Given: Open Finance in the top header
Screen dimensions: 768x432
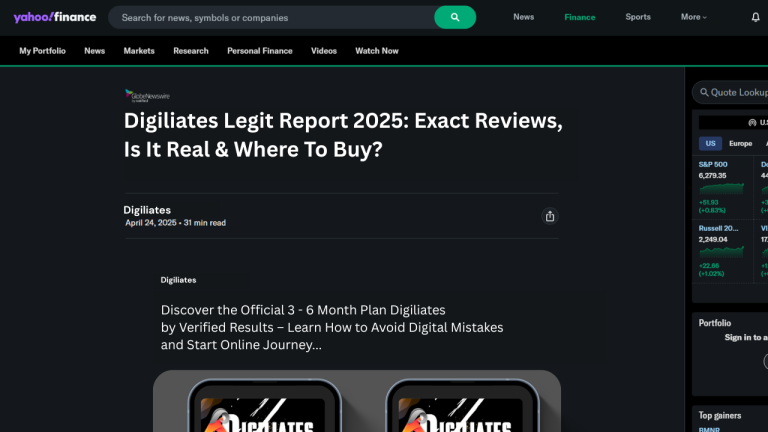Looking at the screenshot, I should [579, 17].
